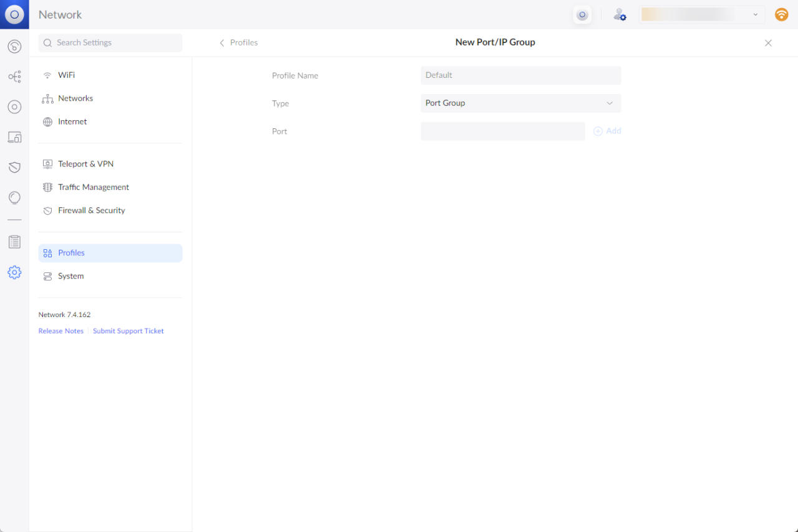Expand the Type dropdown showing Port Group

521,103
